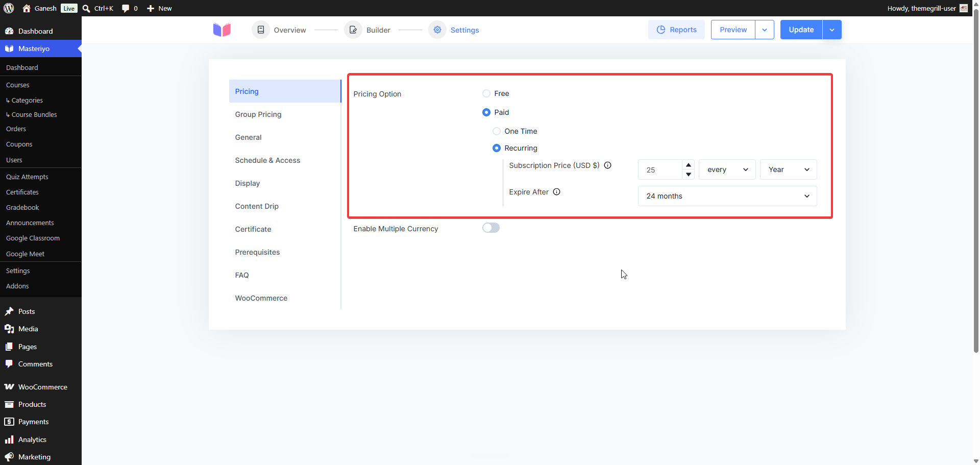Increase subscription price with up arrow
Image resolution: width=980 pixels, height=465 pixels.
coord(689,165)
